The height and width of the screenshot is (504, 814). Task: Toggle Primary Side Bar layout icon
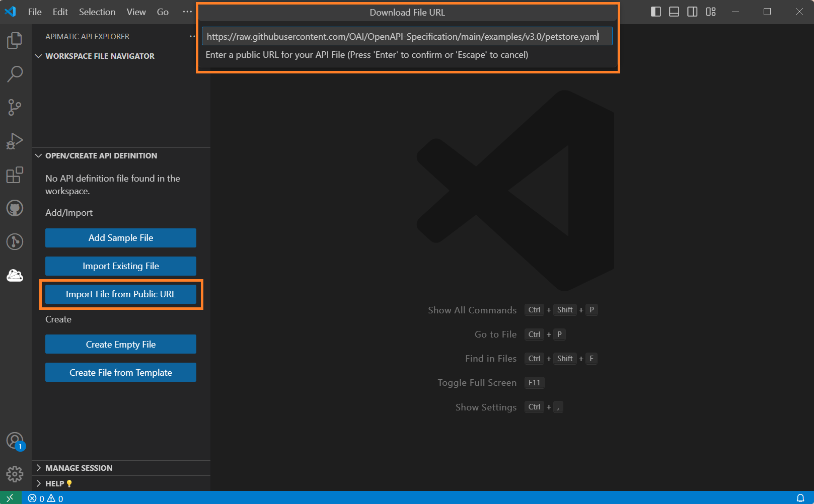(x=656, y=12)
